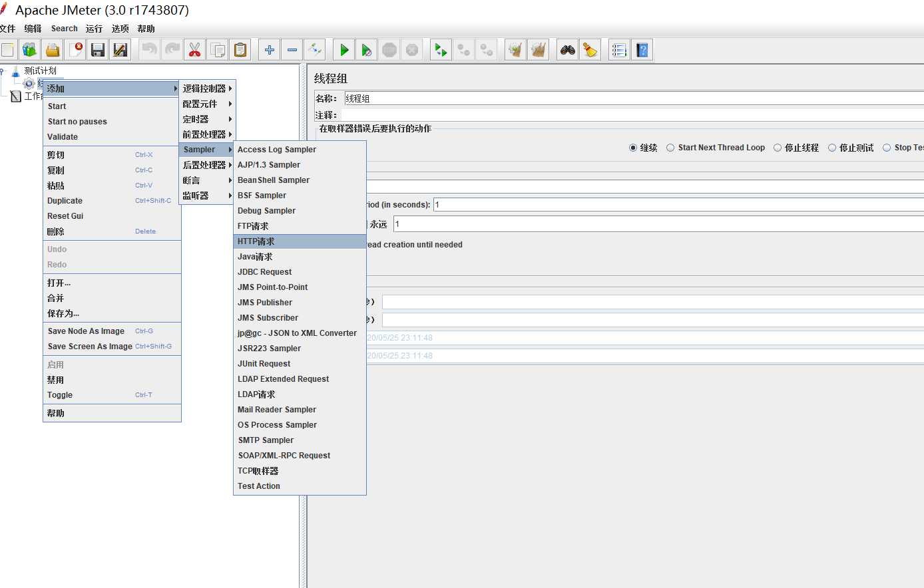Viewport: 924px width, 588px height.
Task: Click Toggle in context menu
Action: tap(112, 395)
